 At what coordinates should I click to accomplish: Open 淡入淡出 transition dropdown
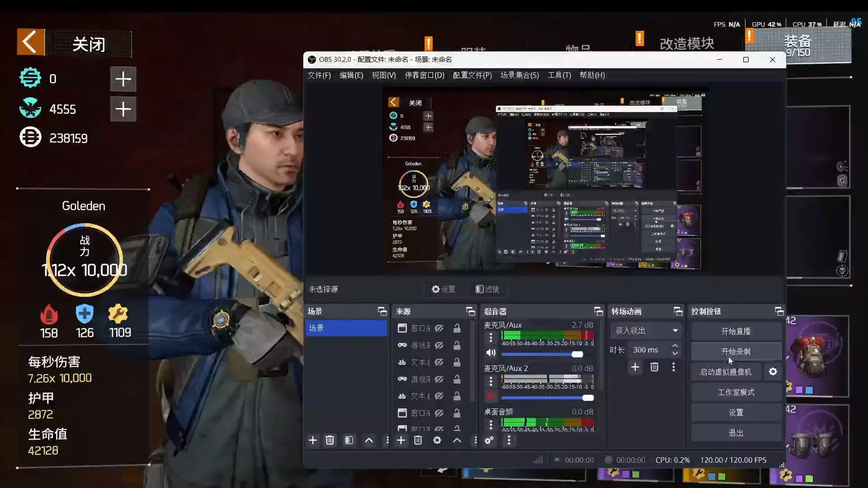pyautogui.click(x=646, y=331)
